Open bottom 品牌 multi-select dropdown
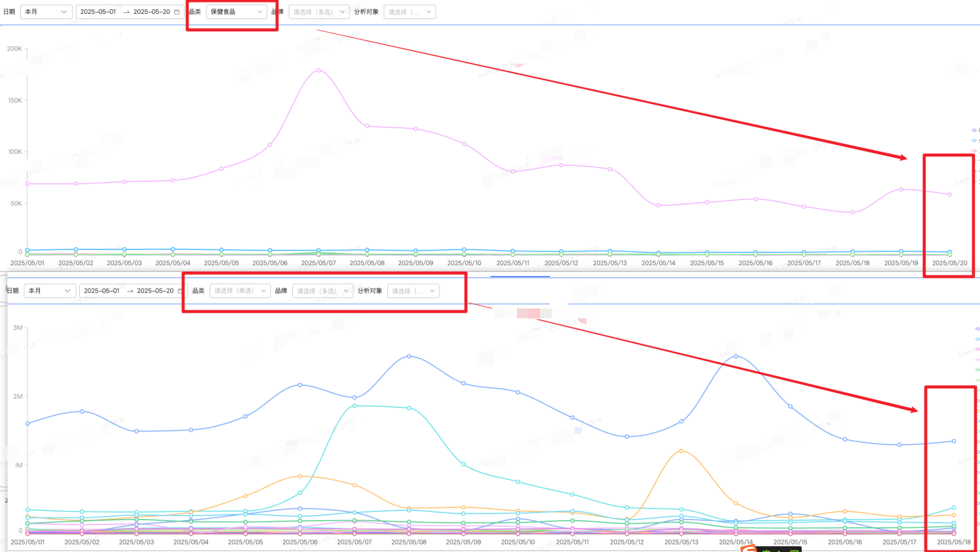This screenshot has width=980, height=552. [322, 291]
